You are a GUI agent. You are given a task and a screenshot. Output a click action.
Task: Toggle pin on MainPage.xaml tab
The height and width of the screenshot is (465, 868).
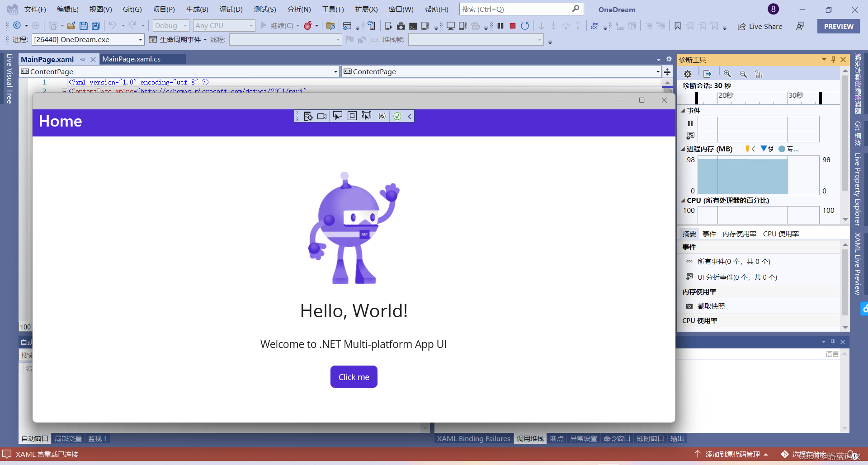(x=83, y=59)
